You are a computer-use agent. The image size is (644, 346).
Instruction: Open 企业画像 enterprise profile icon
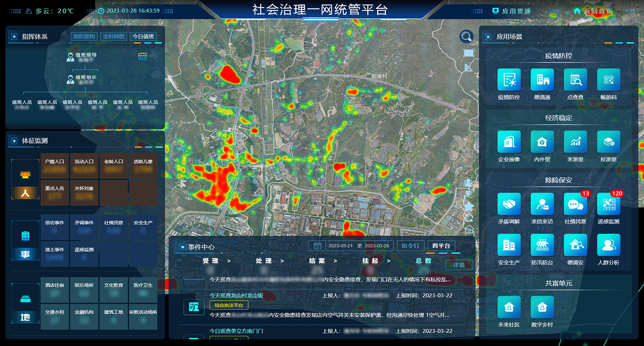(509, 142)
